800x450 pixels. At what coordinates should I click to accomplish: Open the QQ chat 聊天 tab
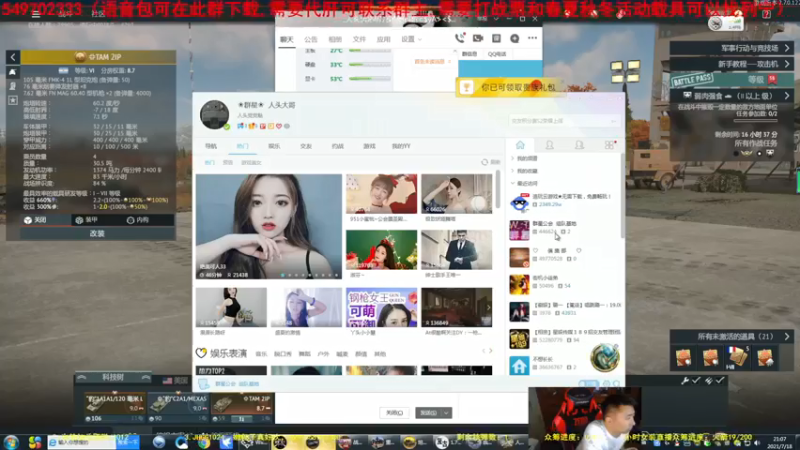pyautogui.click(x=287, y=39)
